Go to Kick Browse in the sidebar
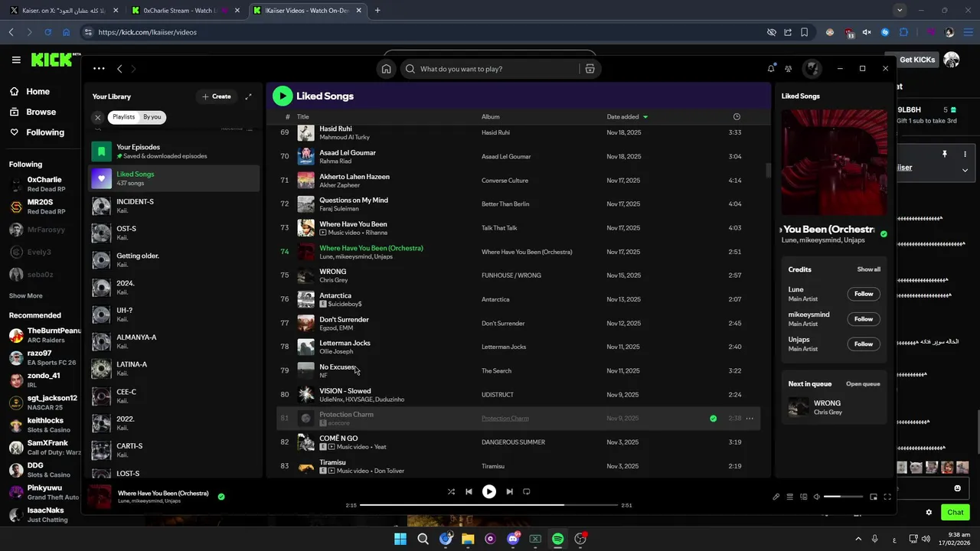The image size is (980, 551). (x=41, y=112)
